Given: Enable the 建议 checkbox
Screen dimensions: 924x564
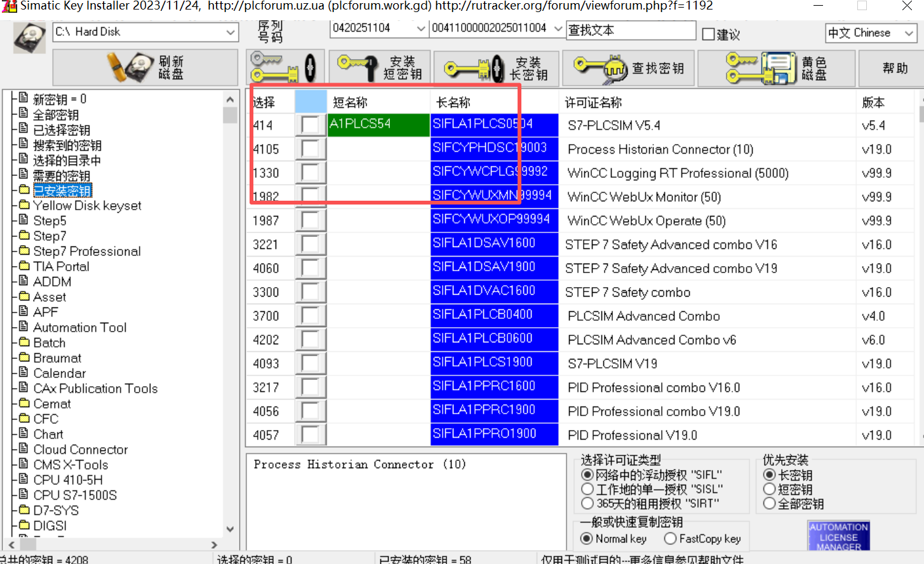Looking at the screenshot, I should pos(709,34).
